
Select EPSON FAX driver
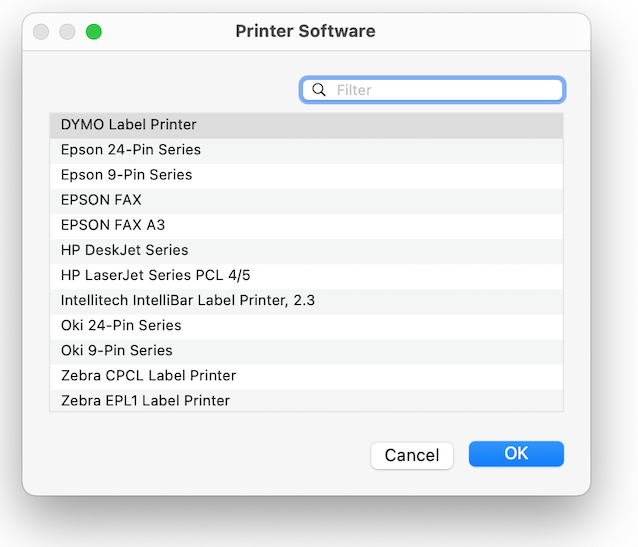coord(306,201)
